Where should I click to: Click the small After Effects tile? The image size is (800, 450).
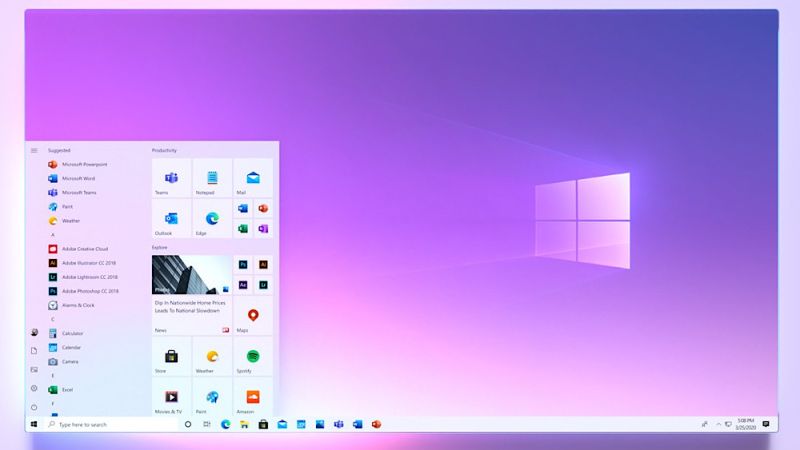pos(243,285)
